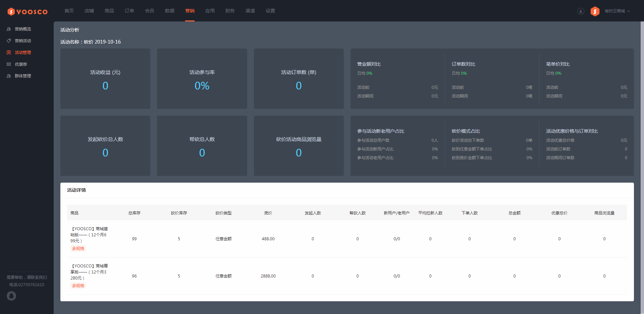Viewport: 644px width, 314px height.
Task: Select 首页 in the top navigation
Action: (x=69, y=11)
